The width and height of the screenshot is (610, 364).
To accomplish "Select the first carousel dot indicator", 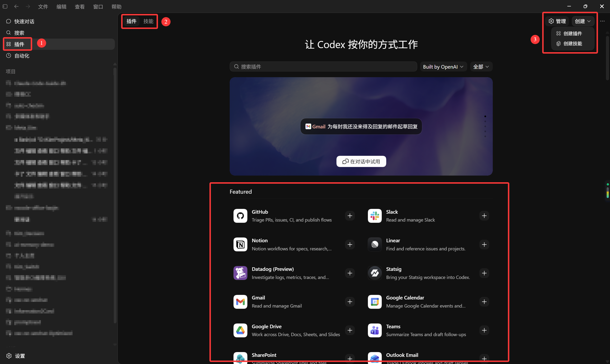I will 485,116.
